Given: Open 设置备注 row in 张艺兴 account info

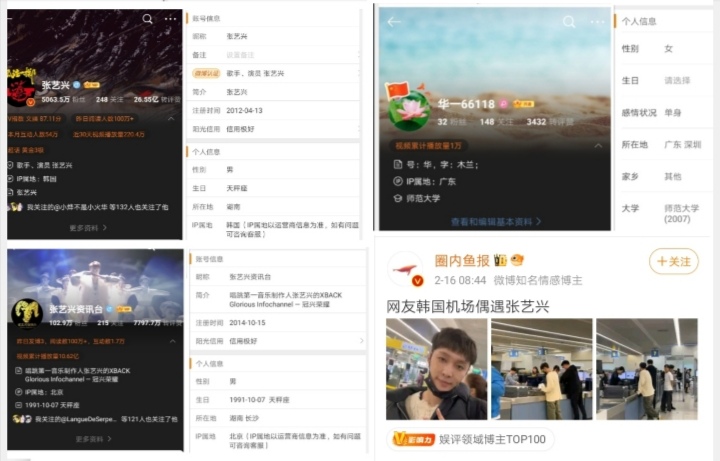Looking at the screenshot, I should point(274,55).
